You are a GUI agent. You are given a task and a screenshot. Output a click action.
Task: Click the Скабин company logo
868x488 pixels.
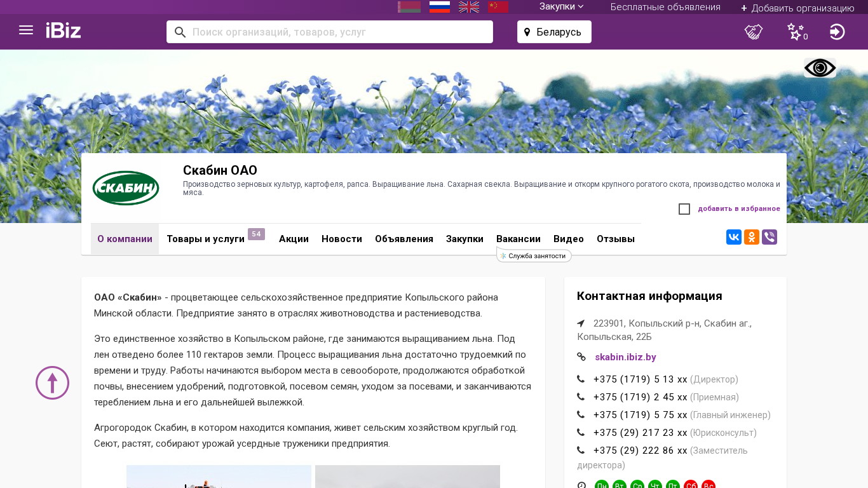click(x=126, y=188)
